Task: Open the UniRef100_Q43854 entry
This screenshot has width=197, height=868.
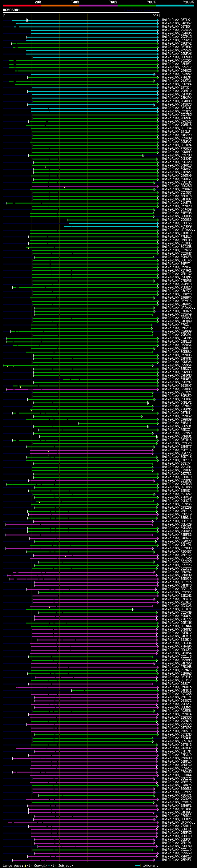Action: (176, 653)
